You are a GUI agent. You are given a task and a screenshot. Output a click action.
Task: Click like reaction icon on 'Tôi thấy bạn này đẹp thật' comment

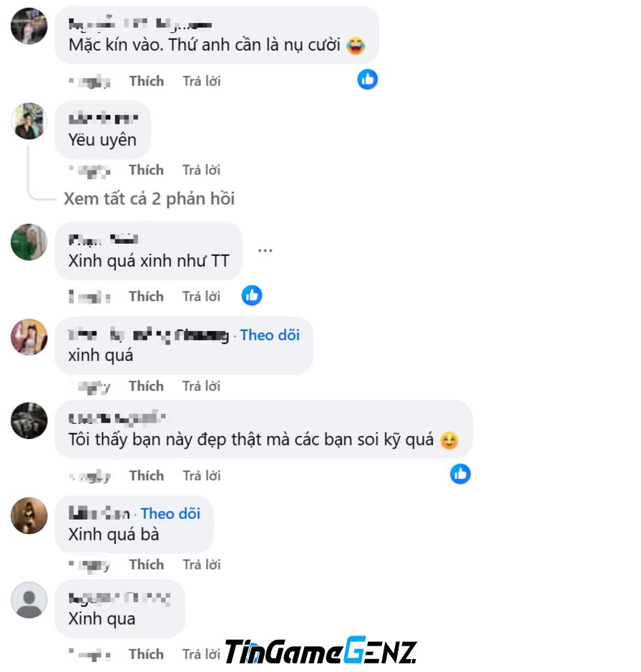(460, 474)
